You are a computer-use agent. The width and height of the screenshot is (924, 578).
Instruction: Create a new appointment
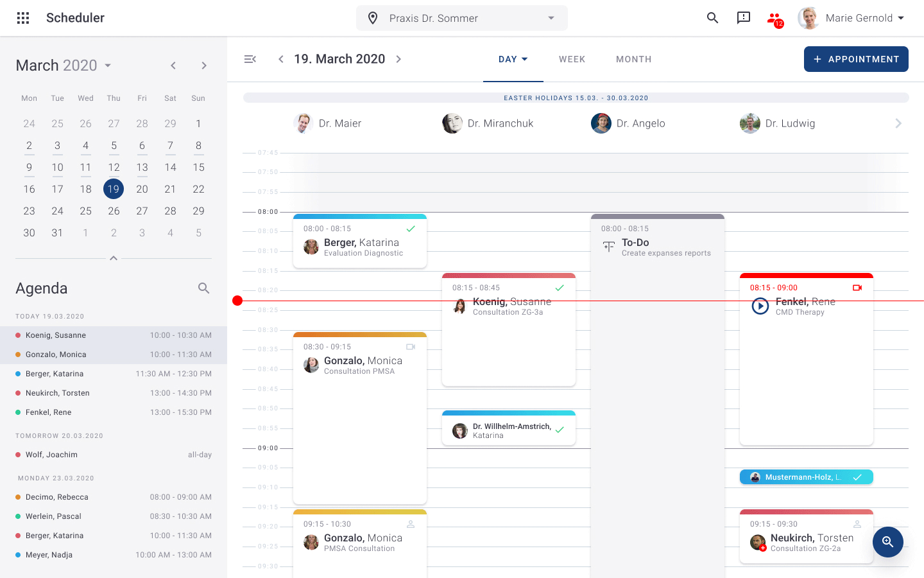[x=856, y=59]
